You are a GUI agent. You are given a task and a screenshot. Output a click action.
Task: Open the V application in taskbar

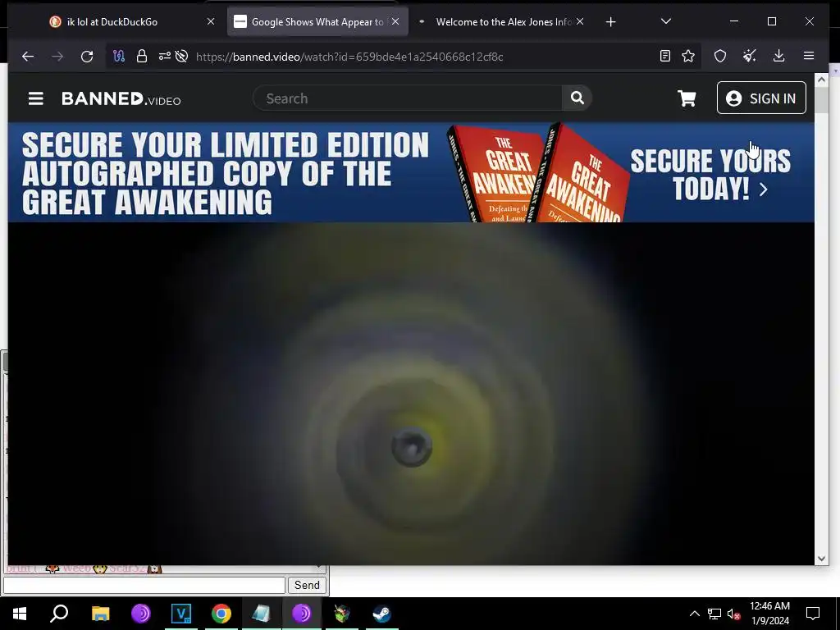click(x=181, y=614)
